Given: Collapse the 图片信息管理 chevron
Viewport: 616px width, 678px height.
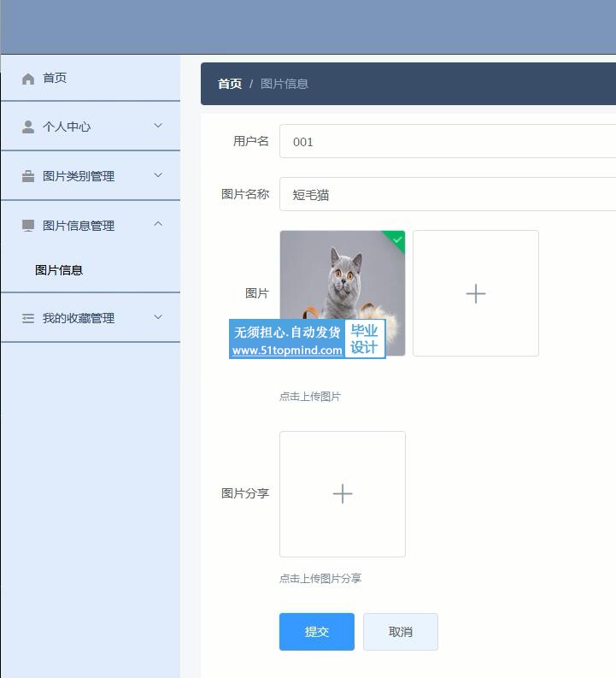Looking at the screenshot, I should point(158,224).
